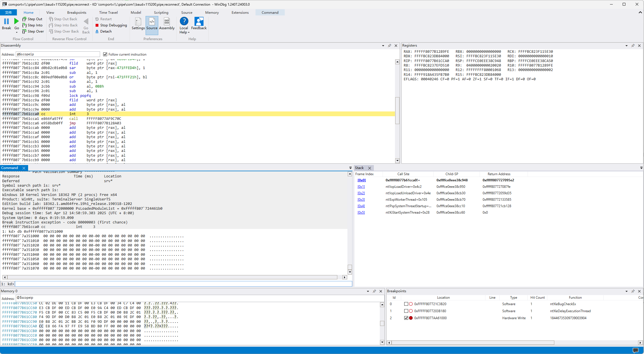This screenshot has height=354, width=644.
Task: Click the Memory 0 Address input field
Action: click(x=200, y=298)
